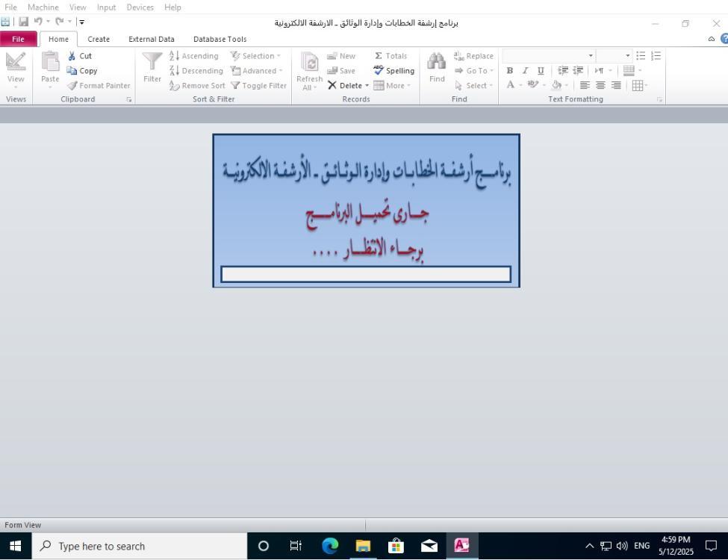Click the Save icon in Quick Access Toolbar
The width and height of the screenshot is (728, 560).
coord(24,22)
